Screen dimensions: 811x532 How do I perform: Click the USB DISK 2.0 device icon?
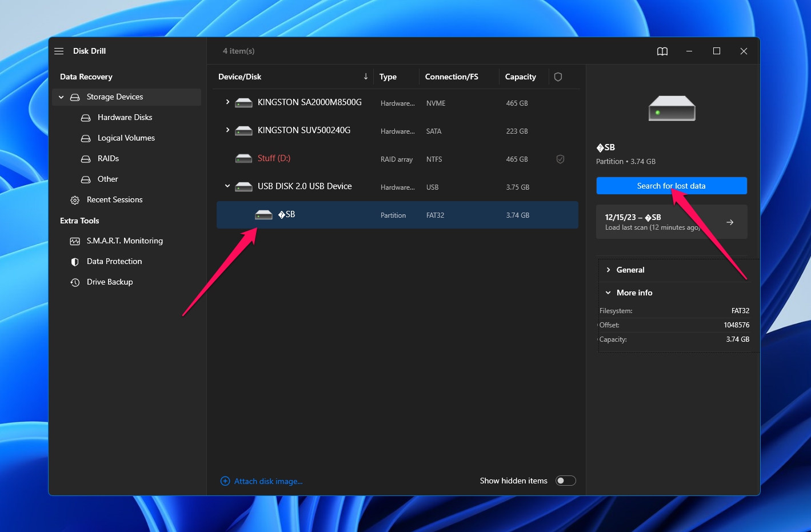[x=244, y=187]
